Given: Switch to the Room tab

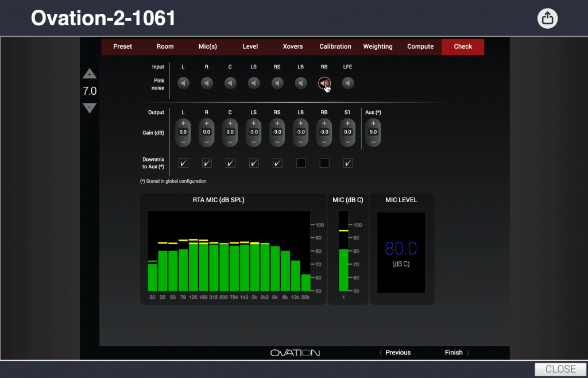Looking at the screenshot, I should [x=165, y=47].
